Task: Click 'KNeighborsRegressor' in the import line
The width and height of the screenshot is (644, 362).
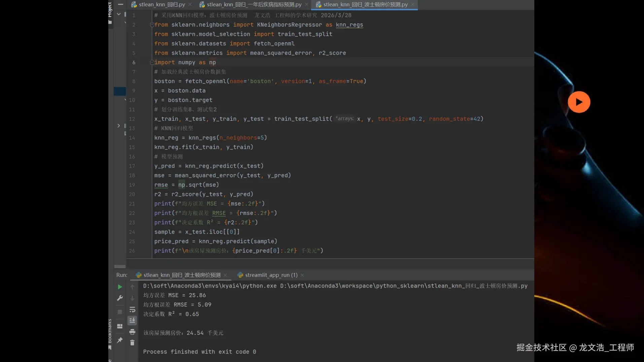Action: pos(289,25)
